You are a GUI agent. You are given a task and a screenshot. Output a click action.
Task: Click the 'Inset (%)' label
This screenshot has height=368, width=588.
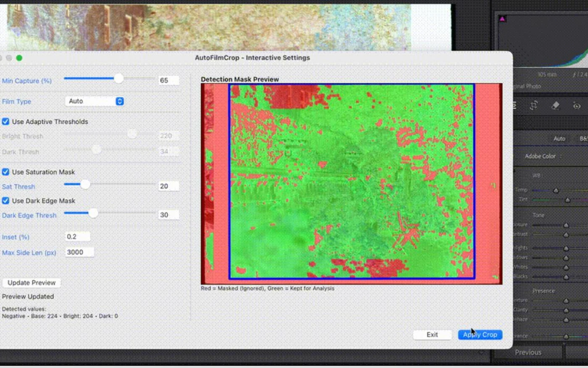16,237
